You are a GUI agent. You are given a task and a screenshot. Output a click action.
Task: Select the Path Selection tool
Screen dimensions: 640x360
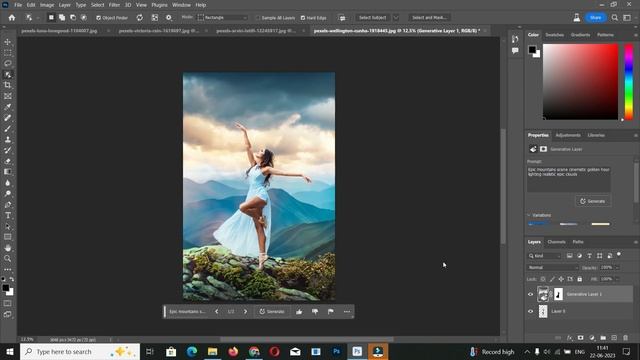click(x=8, y=226)
